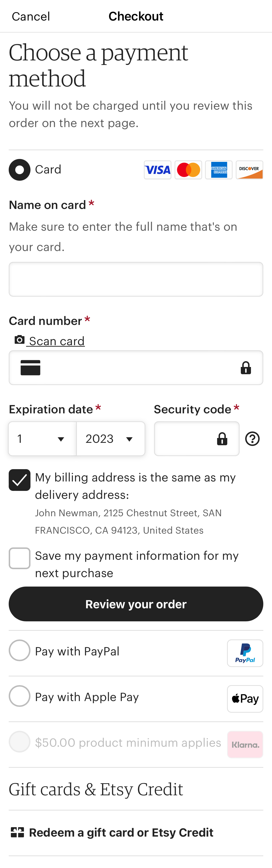Open the expiration year dropdown

point(110,438)
